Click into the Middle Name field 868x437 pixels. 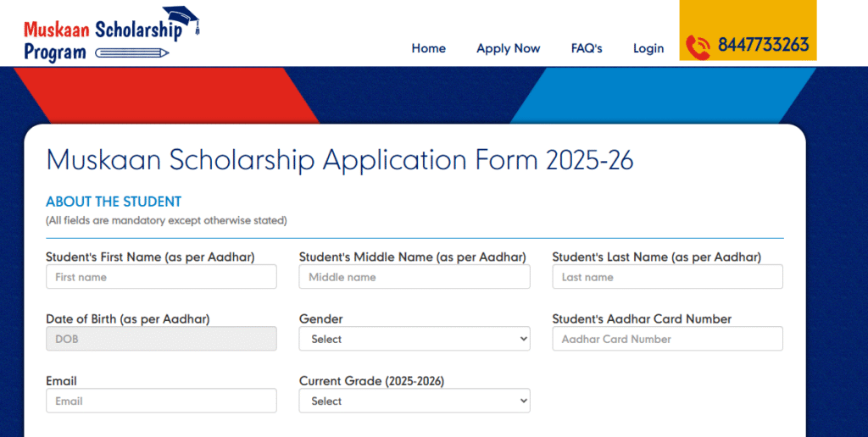point(415,277)
